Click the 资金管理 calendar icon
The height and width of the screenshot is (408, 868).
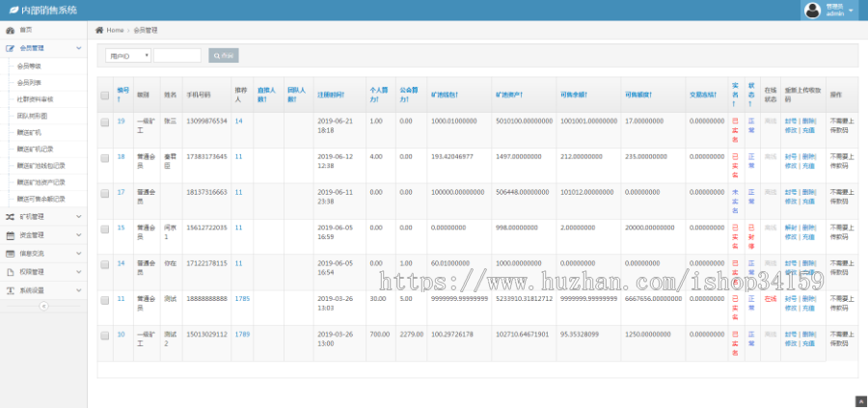pos(10,235)
